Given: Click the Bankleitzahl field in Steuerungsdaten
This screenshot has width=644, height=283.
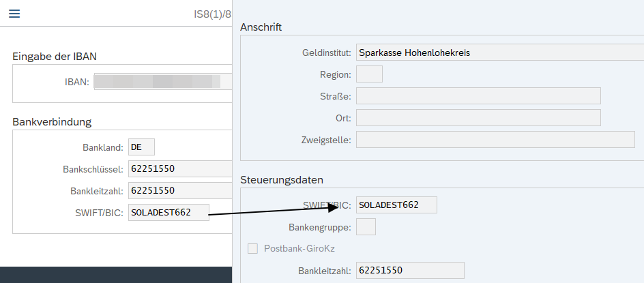Looking at the screenshot, I should (410, 270).
